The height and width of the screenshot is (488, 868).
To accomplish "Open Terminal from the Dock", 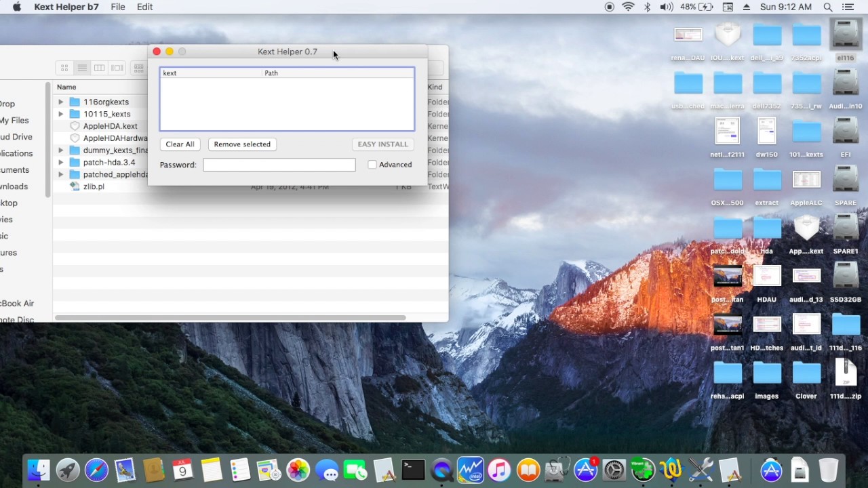I will [x=413, y=470].
